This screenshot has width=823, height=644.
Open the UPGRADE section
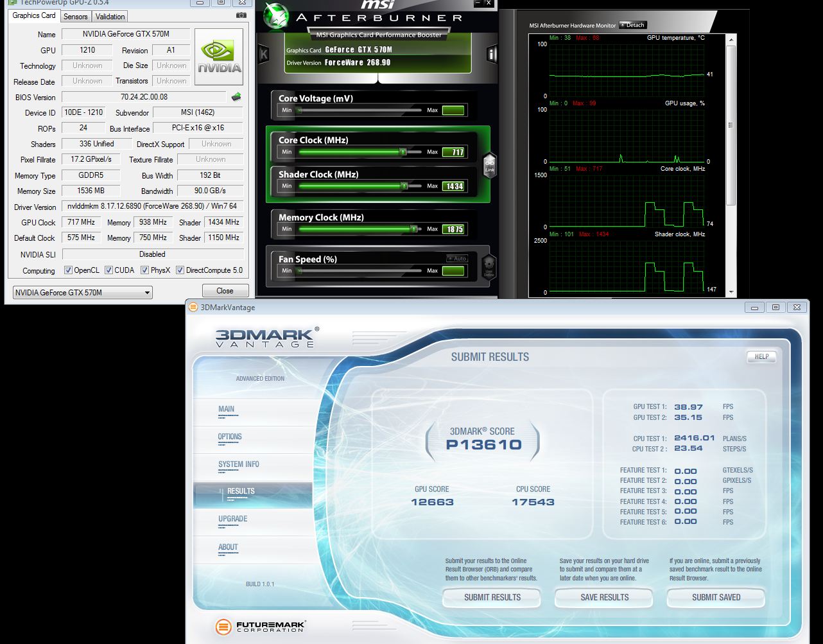pyautogui.click(x=232, y=519)
